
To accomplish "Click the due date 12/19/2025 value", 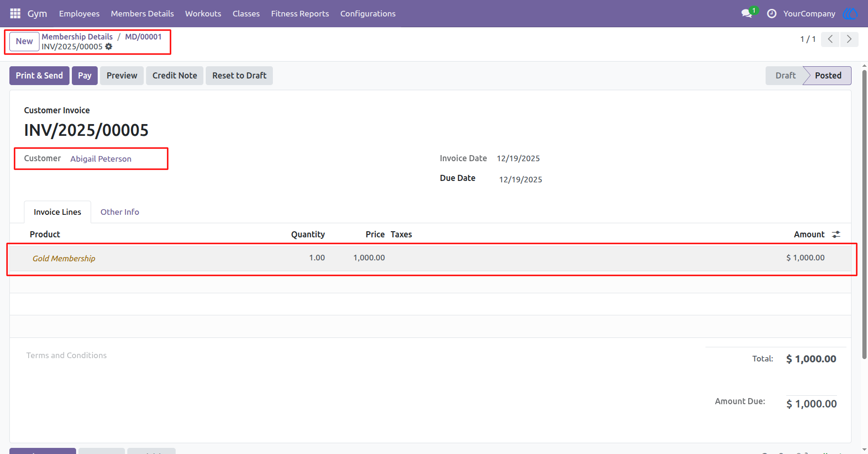I will pyautogui.click(x=520, y=180).
